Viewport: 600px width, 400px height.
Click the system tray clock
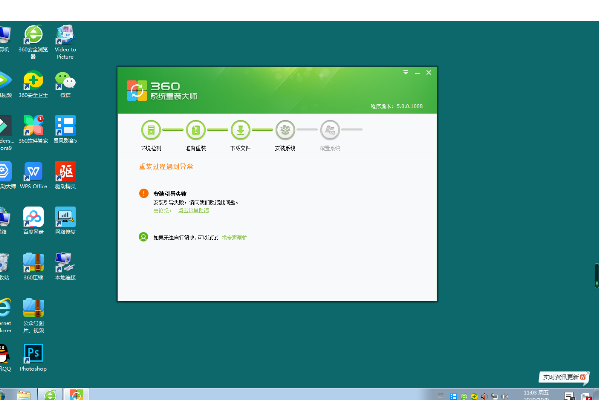click(x=520, y=394)
